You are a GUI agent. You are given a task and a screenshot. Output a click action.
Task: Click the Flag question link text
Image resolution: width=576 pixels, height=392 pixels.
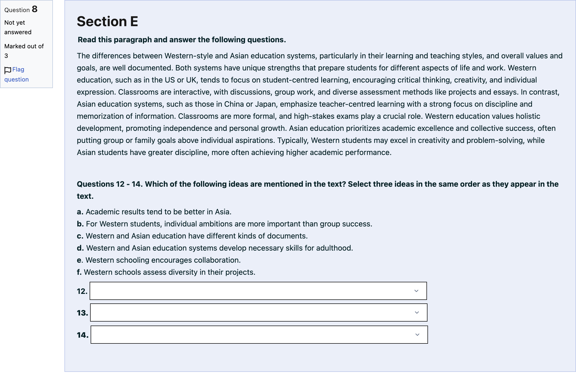(x=16, y=74)
